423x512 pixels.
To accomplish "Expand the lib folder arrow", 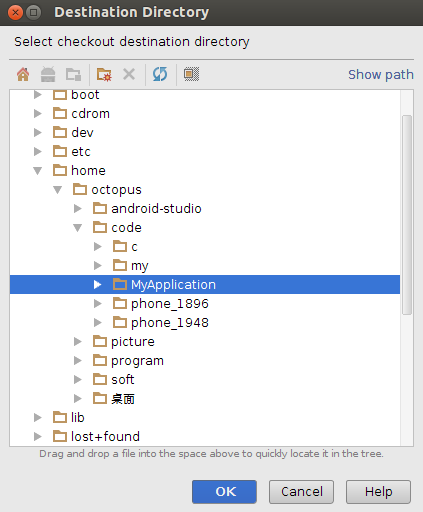I will click(x=38, y=418).
